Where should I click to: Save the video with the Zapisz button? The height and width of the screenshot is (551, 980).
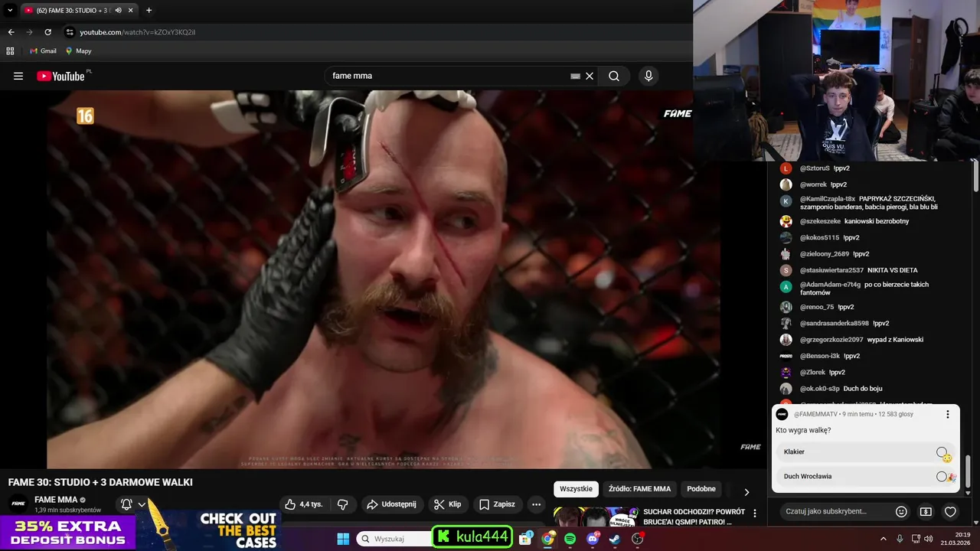coord(497,504)
